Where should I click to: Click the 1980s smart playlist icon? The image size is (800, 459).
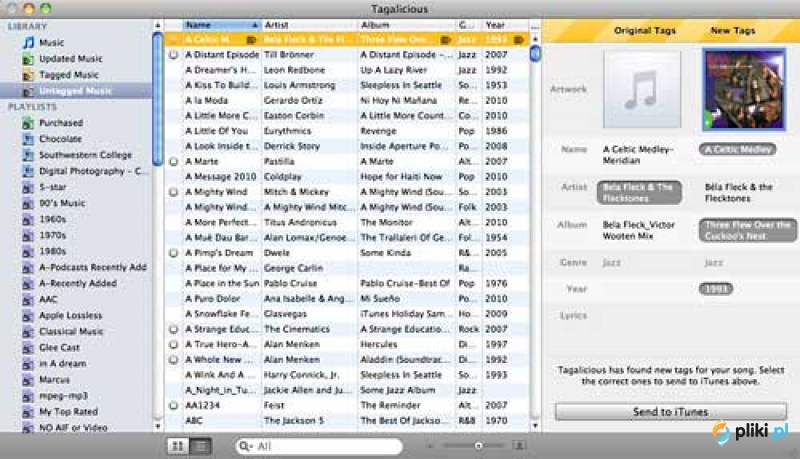tap(29, 251)
